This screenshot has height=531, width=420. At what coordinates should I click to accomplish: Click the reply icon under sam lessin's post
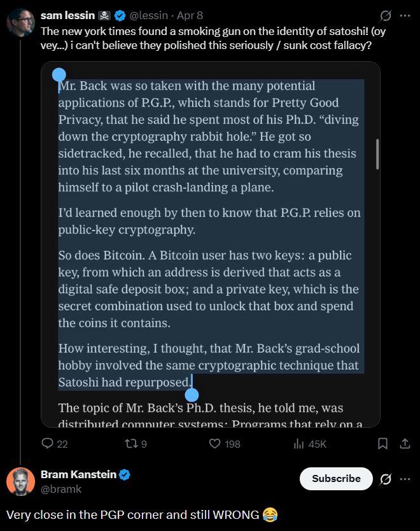point(48,444)
